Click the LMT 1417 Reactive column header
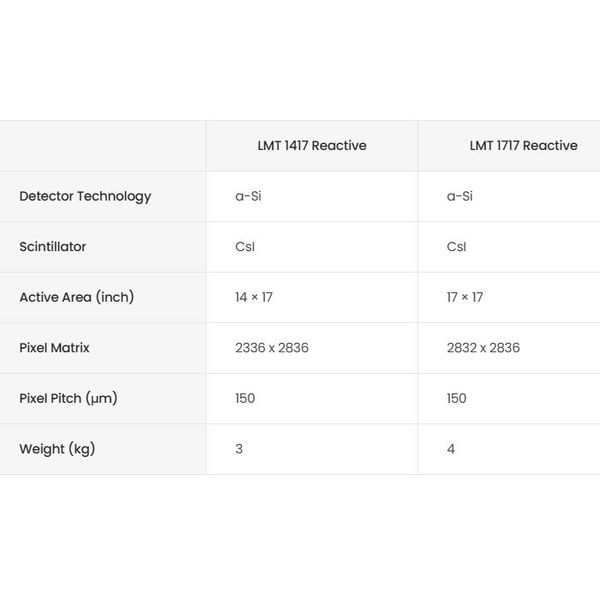 pyautogui.click(x=312, y=146)
